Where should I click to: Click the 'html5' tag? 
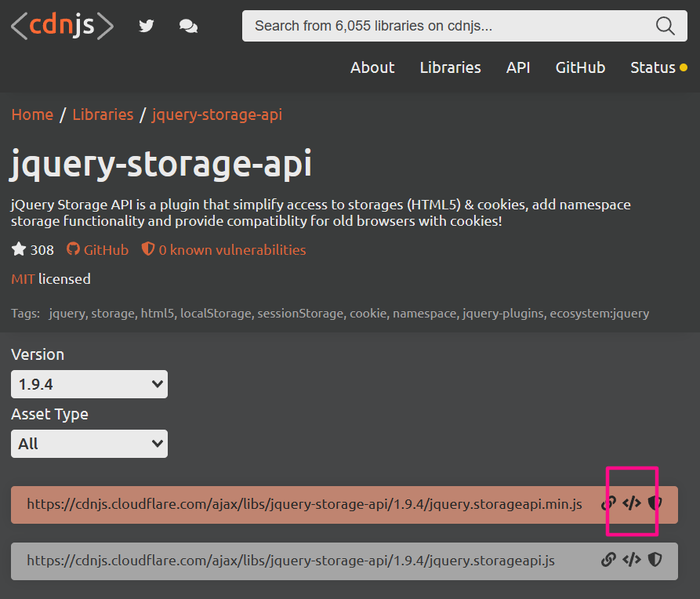(157, 314)
